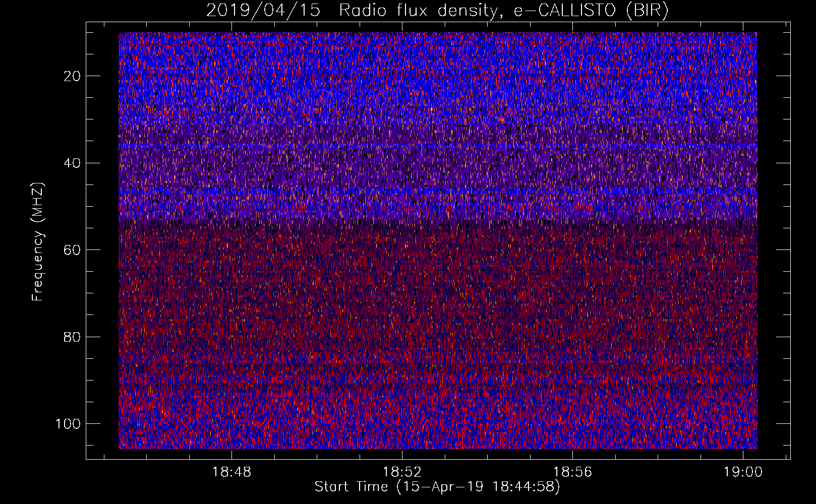
Task: Click the 60 frequency tick label
Action: pyautogui.click(x=73, y=250)
